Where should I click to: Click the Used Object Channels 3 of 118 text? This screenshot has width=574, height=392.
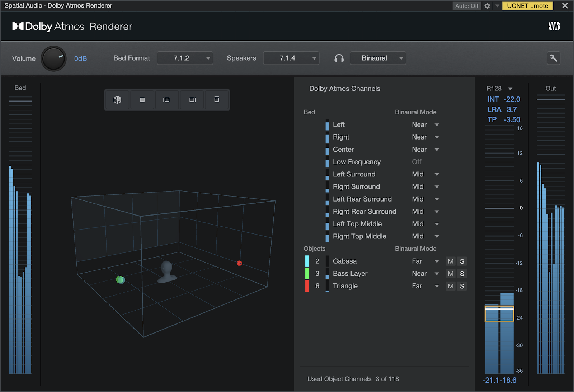click(353, 379)
